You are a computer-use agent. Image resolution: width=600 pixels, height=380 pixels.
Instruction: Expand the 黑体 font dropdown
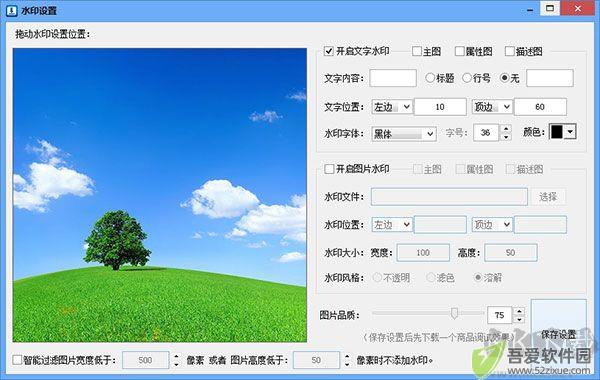tap(404, 134)
